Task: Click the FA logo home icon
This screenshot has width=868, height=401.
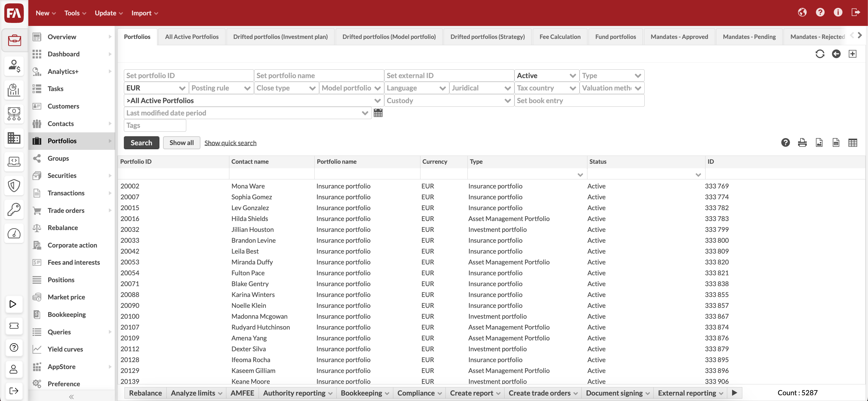Action: 14,13
